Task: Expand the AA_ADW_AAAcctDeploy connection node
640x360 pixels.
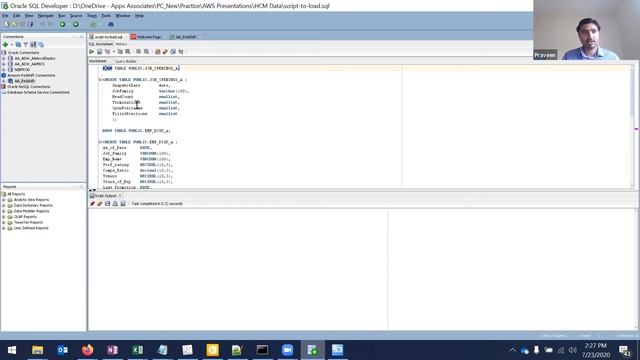Action: pyautogui.click(x=4, y=58)
